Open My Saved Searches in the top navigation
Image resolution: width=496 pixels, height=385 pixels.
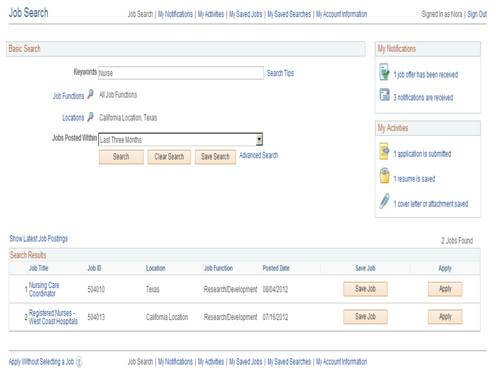click(x=289, y=14)
